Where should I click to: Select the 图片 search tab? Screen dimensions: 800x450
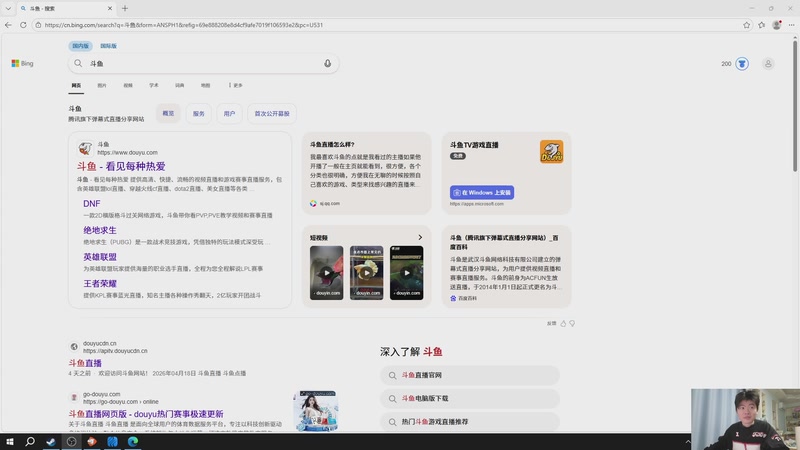click(102, 85)
